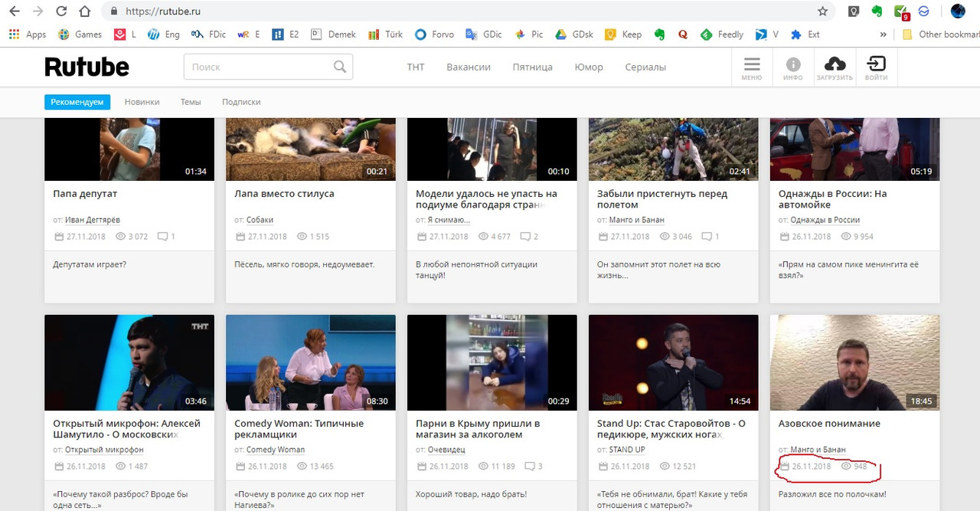Reload the page with refresh icon
Image resolution: width=980 pixels, height=511 pixels.
tap(61, 11)
